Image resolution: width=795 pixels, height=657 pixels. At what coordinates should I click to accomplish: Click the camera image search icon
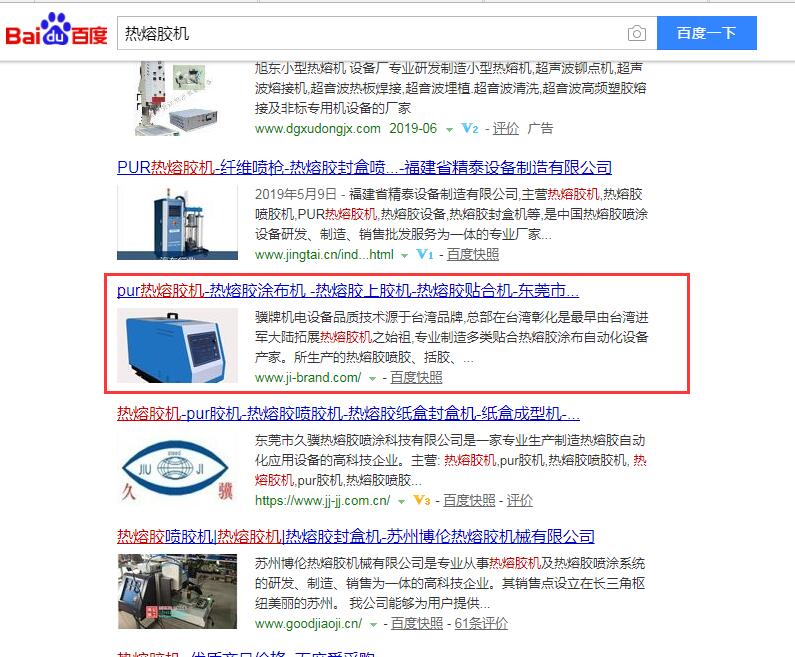(x=636, y=33)
